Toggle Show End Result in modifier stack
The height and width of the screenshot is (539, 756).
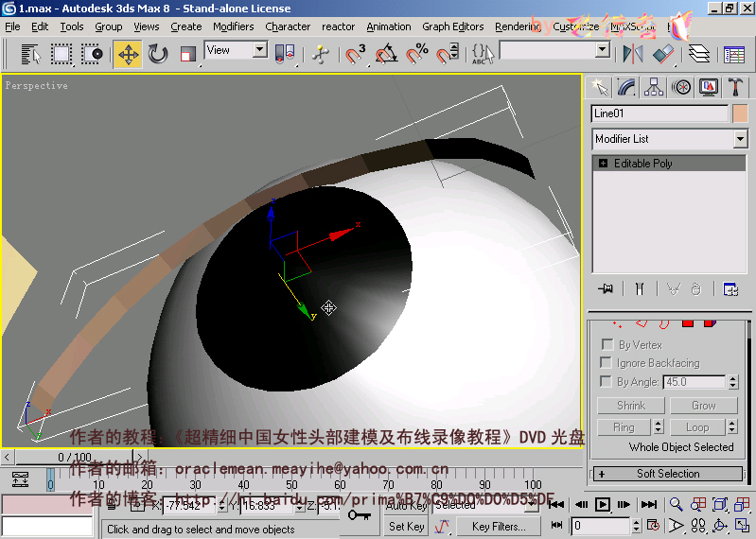(640, 289)
